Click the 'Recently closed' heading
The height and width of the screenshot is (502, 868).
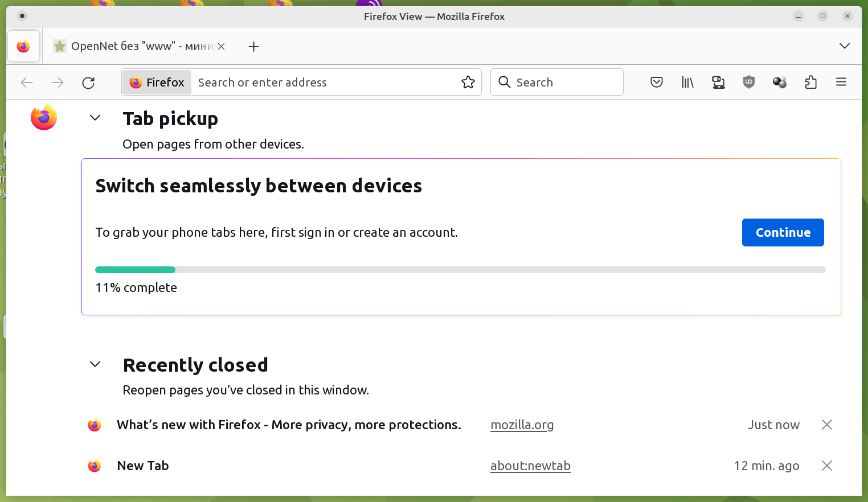pyautogui.click(x=195, y=365)
